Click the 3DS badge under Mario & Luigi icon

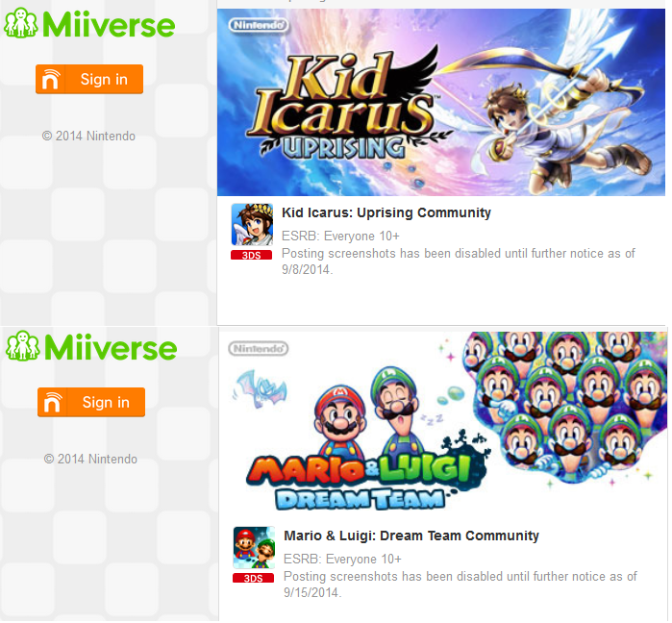pos(253,578)
